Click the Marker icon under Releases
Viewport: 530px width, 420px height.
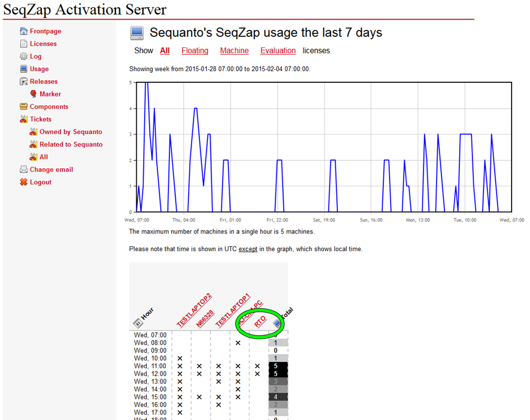(x=33, y=94)
